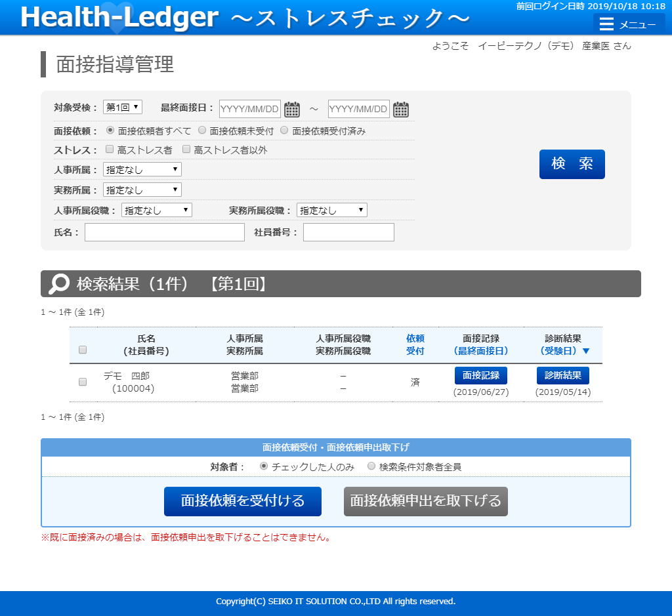The width and height of the screenshot is (672, 616).
Task: Open the hamburger メニュー menu
Action: click(628, 25)
